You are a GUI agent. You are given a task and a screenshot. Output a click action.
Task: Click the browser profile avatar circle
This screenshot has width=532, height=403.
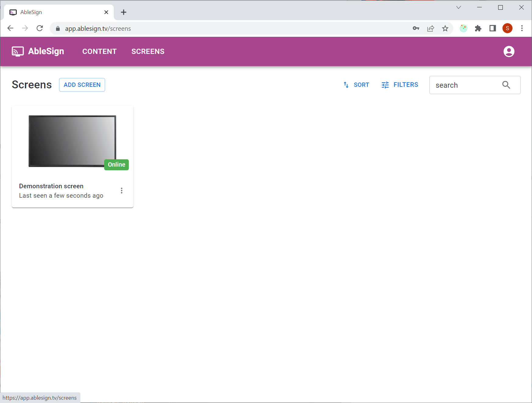[507, 28]
